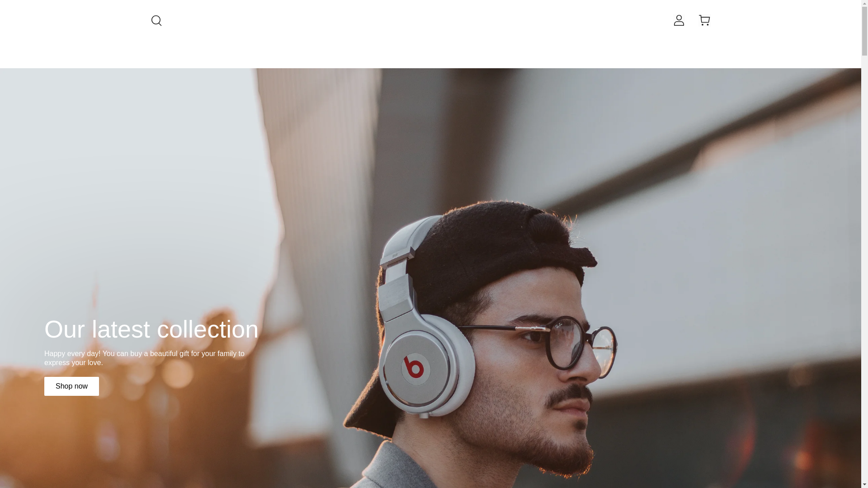Browse the latest collection with Shop now
The height and width of the screenshot is (488, 868).
coord(71,386)
